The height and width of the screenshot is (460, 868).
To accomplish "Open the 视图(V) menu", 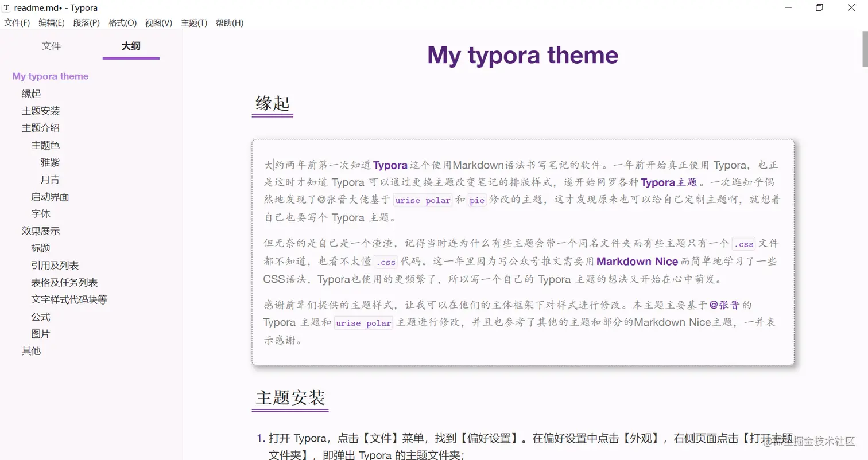I will pyautogui.click(x=159, y=23).
